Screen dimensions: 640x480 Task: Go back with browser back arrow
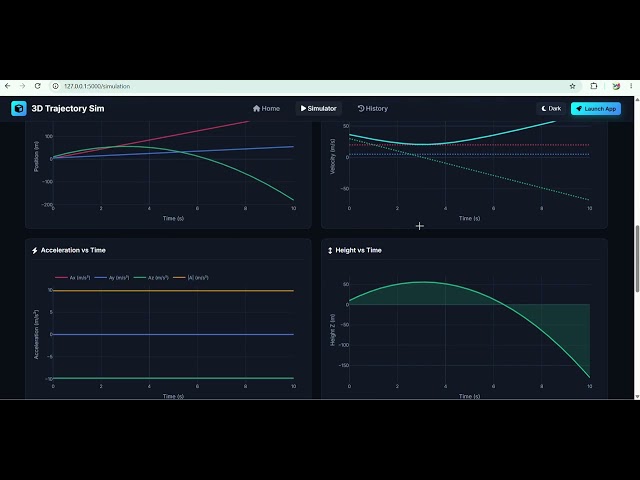pyautogui.click(x=7, y=86)
